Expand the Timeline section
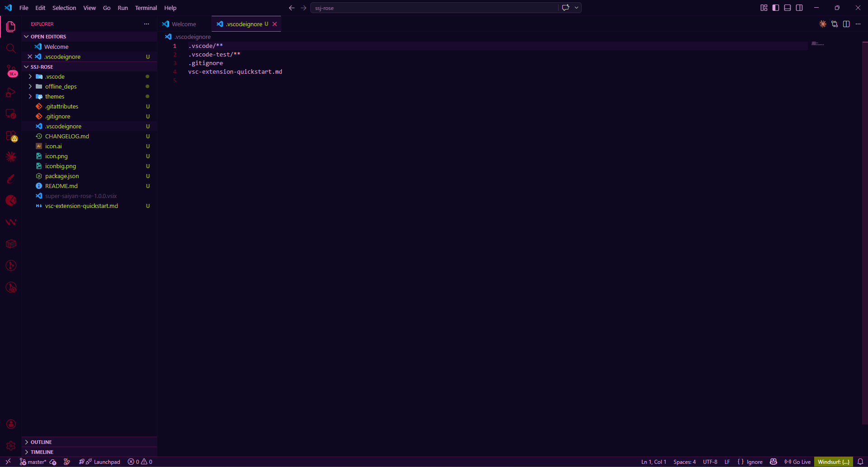This screenshot has width=868, height=467. [89, 452]
